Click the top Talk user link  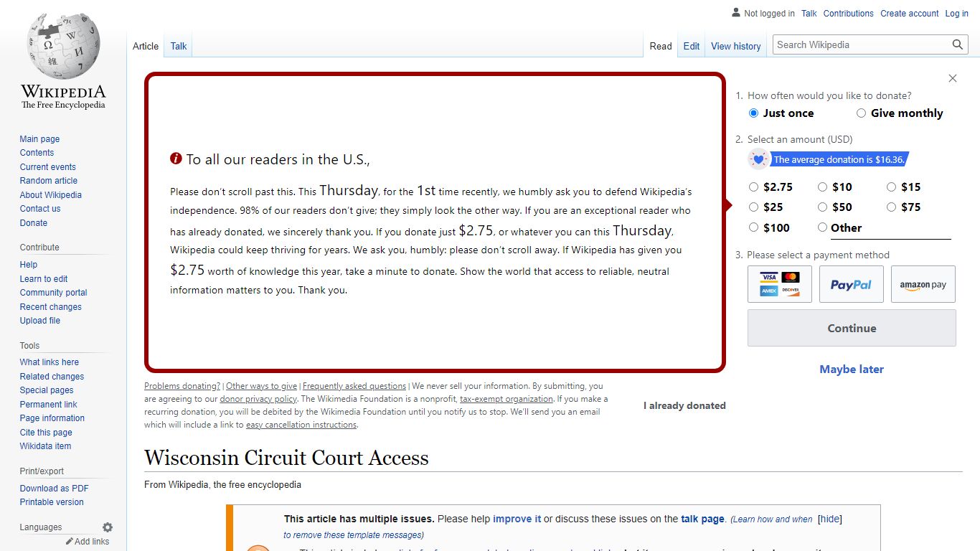(809, 14)
